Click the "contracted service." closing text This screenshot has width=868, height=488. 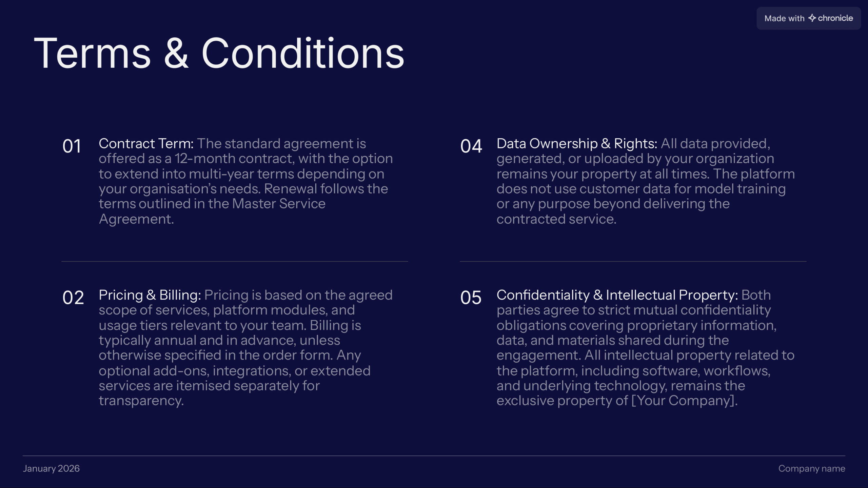coord(556,219)
